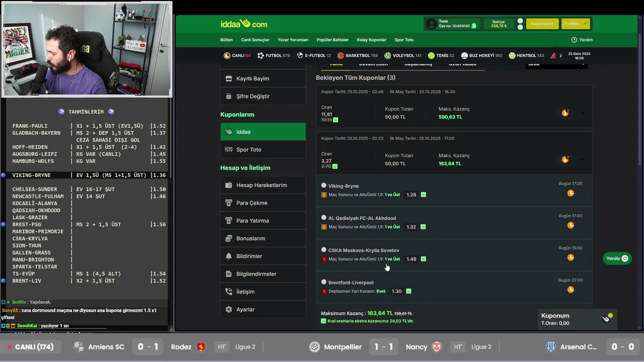Click the yellow Kuponlarım button
Screen dimensions: 644x362
click(x=542, y=24)
